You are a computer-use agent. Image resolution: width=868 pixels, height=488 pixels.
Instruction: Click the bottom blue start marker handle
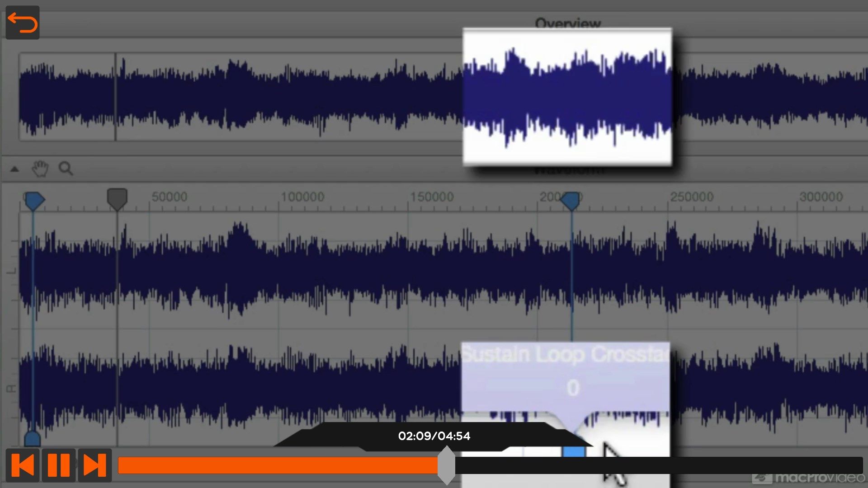pyautogui.click(x=32, y=438)
